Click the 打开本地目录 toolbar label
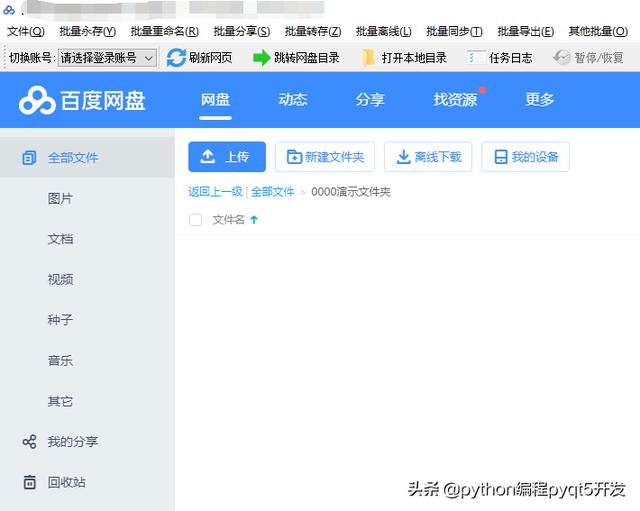Image resolution: width=640 pixels, height=511 pixels. [414, 58]
